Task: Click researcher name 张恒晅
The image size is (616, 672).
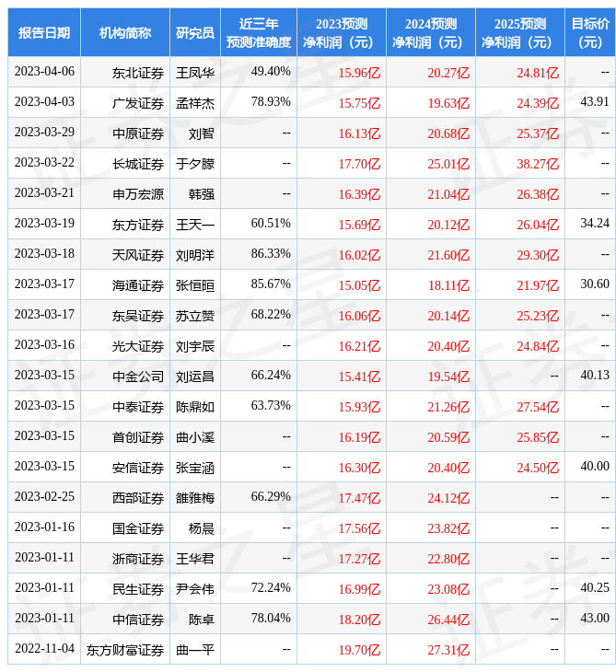Action: (195, 286)
